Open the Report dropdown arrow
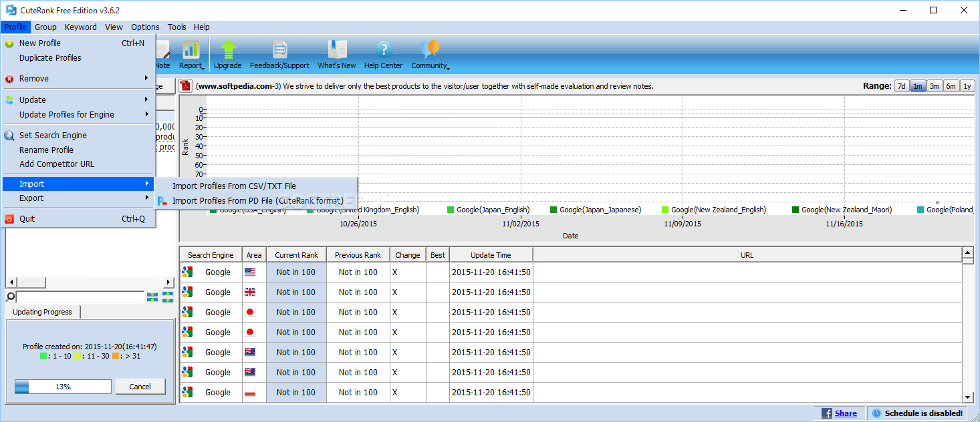Viewport: 980px width, 422px height. point(203,67)
